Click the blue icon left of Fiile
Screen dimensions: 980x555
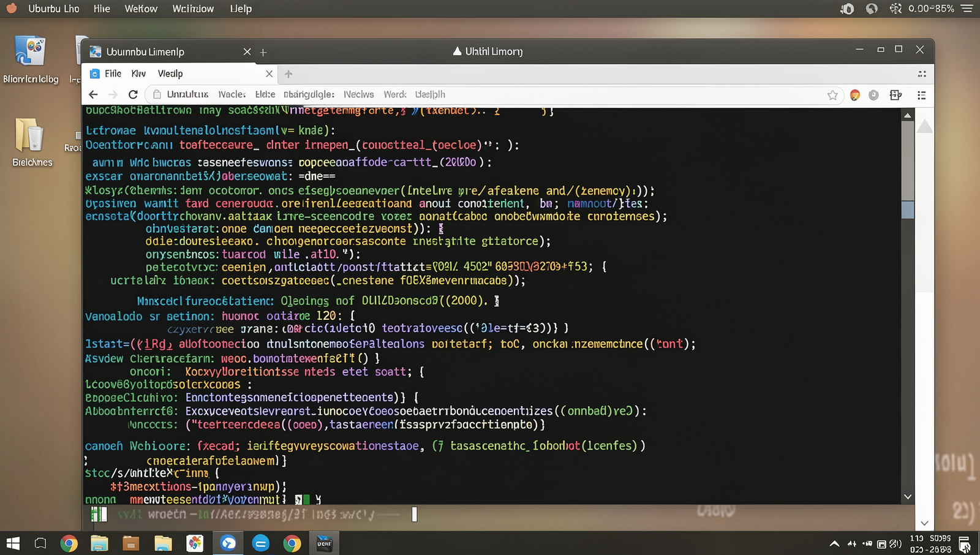coord(95,74)
